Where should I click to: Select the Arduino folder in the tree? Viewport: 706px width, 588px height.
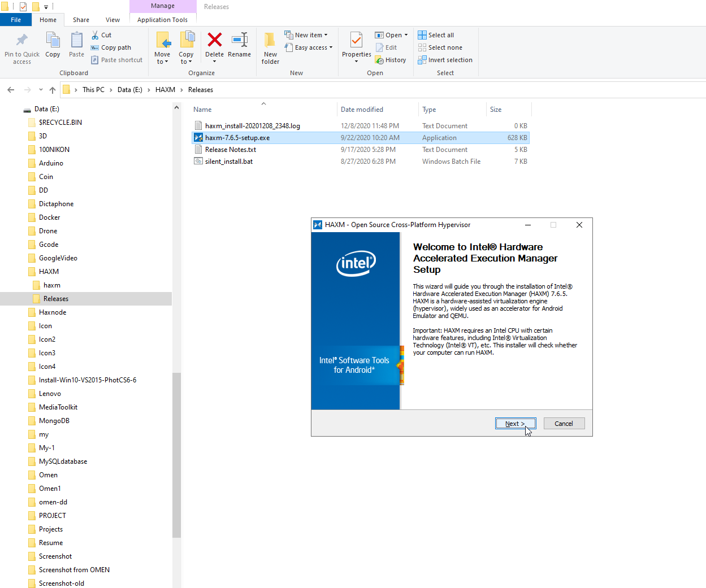click(51, 163)
